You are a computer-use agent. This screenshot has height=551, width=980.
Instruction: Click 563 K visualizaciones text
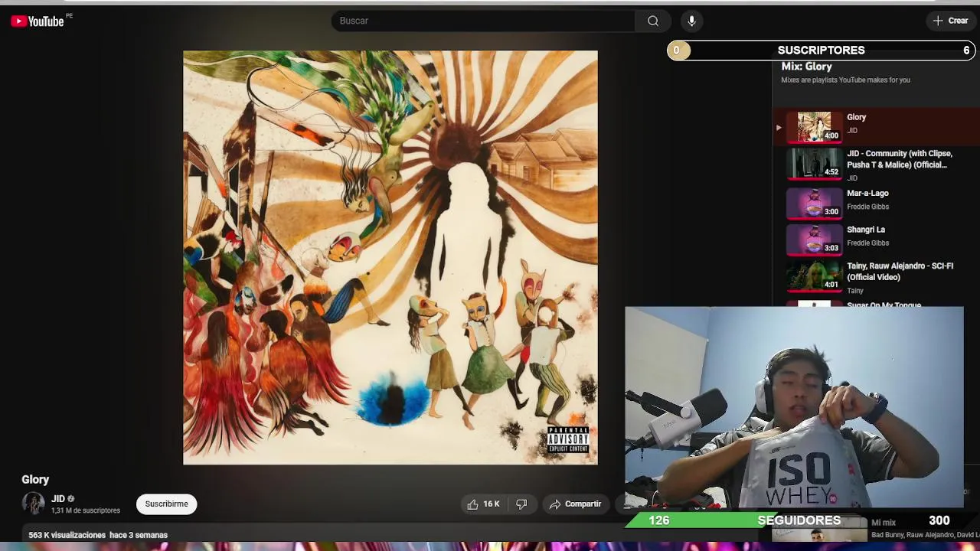pyautogui.click(x=67, y=535)
